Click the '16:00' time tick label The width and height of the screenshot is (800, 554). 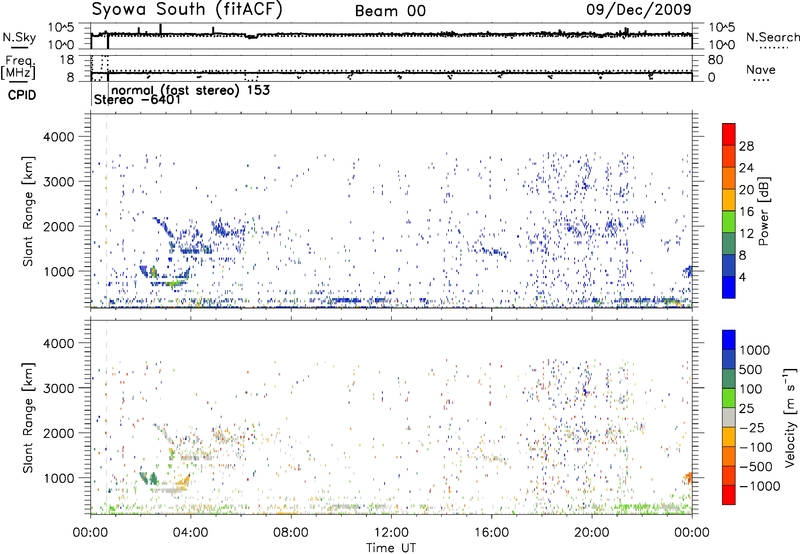(x=491, y=533)
